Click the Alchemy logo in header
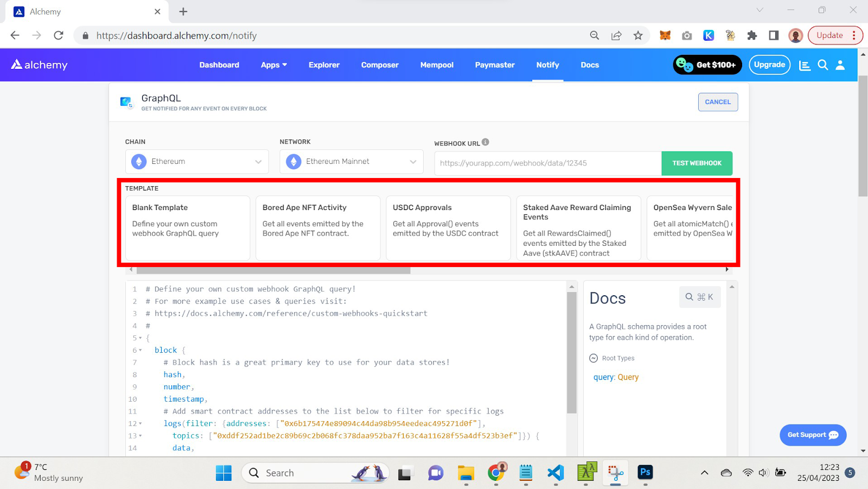This screenshot has width=868, height=489. pos(39,65)
